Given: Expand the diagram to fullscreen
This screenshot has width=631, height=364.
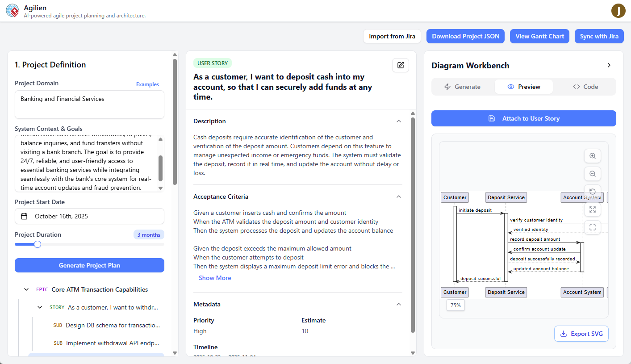Looking at the screenshot, I should (x=592, y=209).
